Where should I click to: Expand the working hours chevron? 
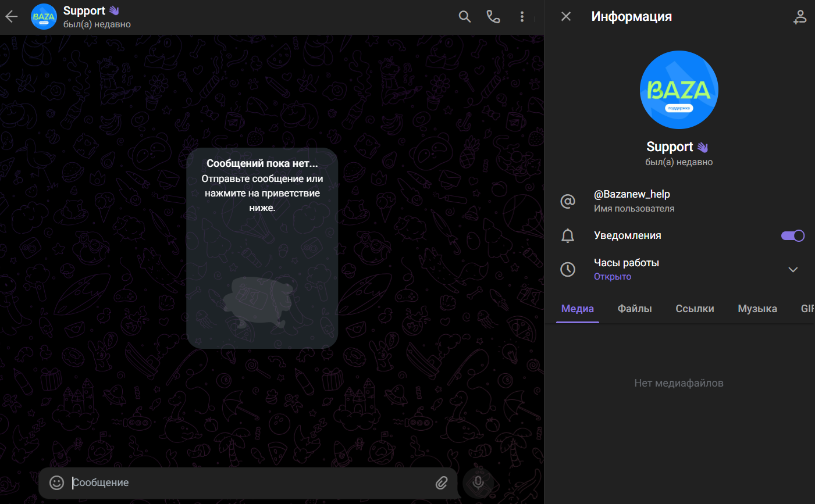(x=792, y=270)
